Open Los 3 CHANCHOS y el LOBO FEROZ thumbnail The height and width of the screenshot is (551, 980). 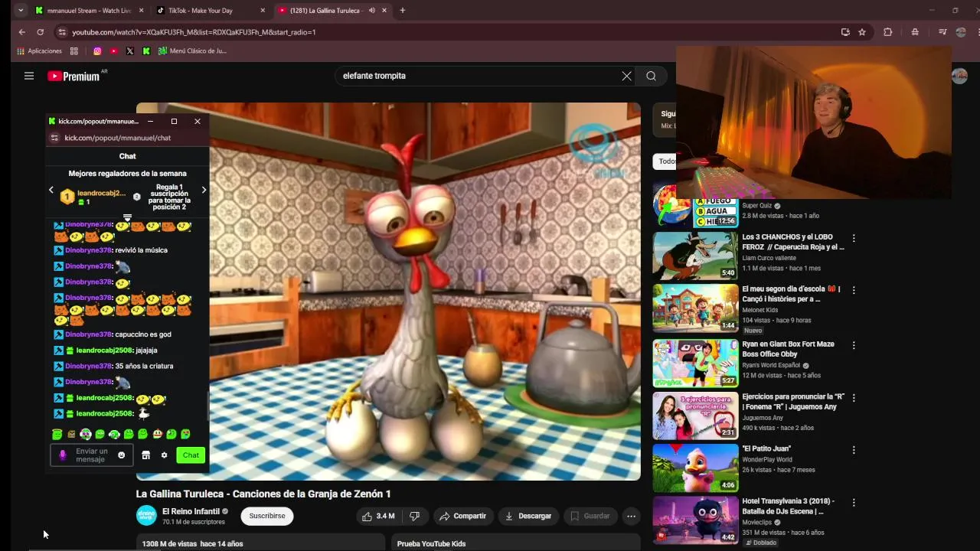(695, 256)
